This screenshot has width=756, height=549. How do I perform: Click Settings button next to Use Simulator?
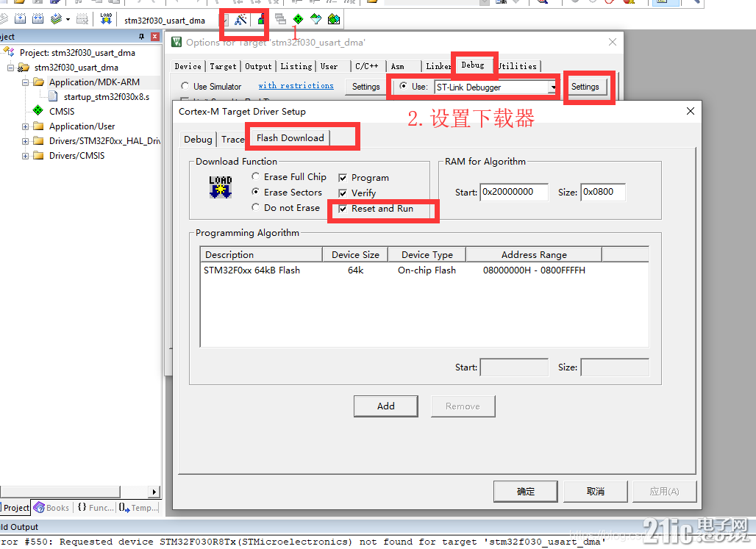365,87
